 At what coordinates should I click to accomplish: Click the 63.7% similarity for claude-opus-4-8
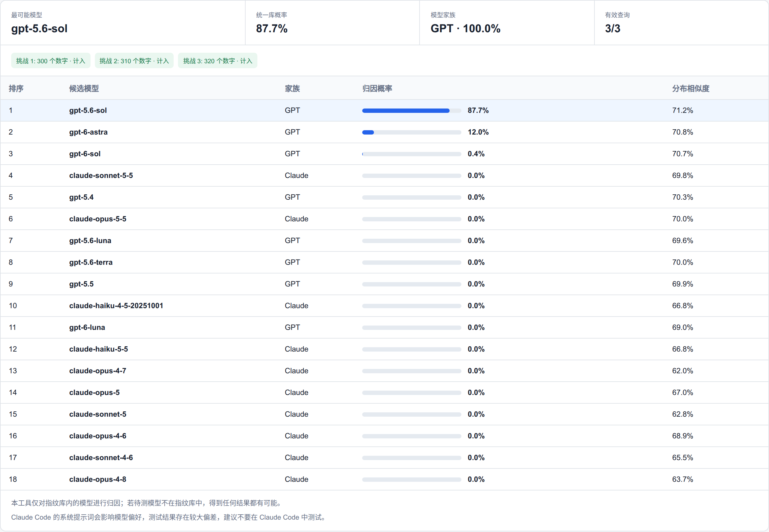tap(682, 479)
